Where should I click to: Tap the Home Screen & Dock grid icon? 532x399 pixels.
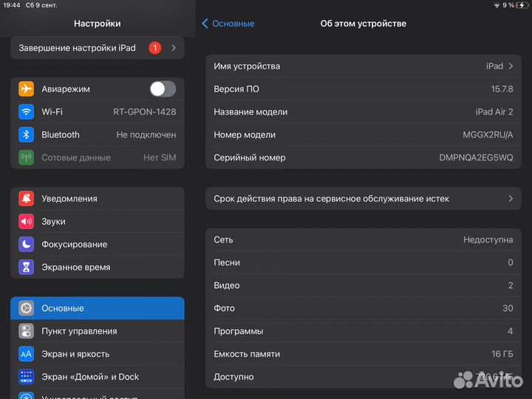point(26,377)
